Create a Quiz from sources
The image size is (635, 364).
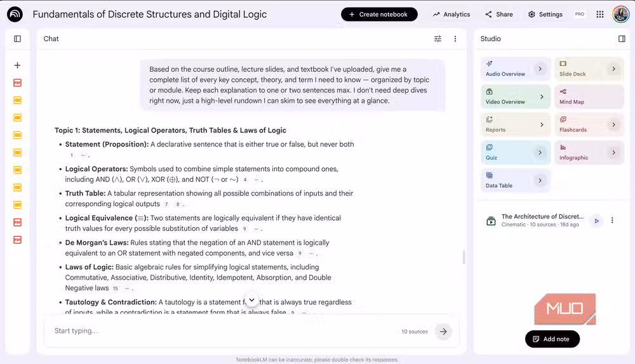[x=516, y=152]
